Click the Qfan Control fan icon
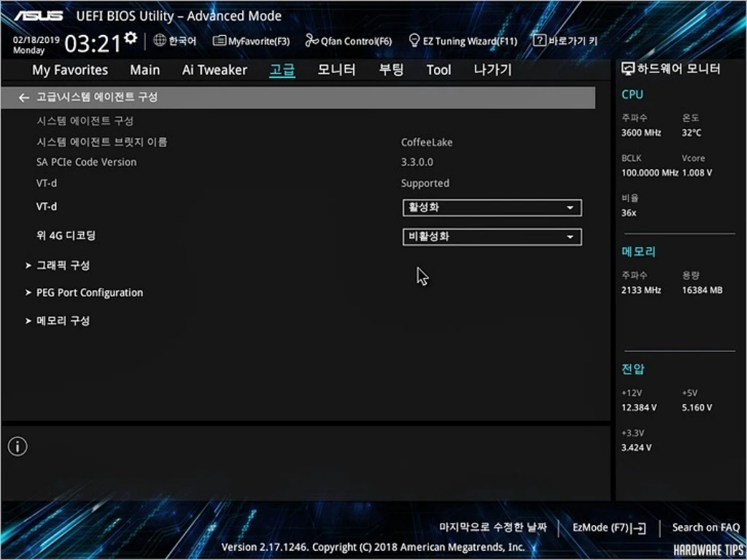The height and width of the screenshot is (560, 747). point(311,41)
